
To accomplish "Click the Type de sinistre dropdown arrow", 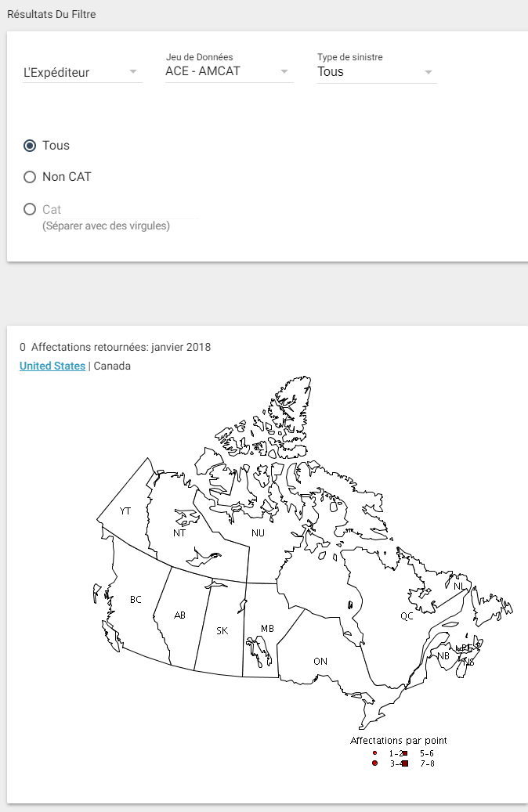I will (x=428, y=72).
